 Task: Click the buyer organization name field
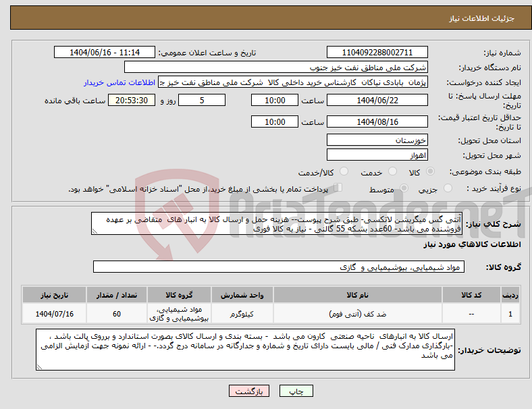pyautogui.click(x=276, y=67)
